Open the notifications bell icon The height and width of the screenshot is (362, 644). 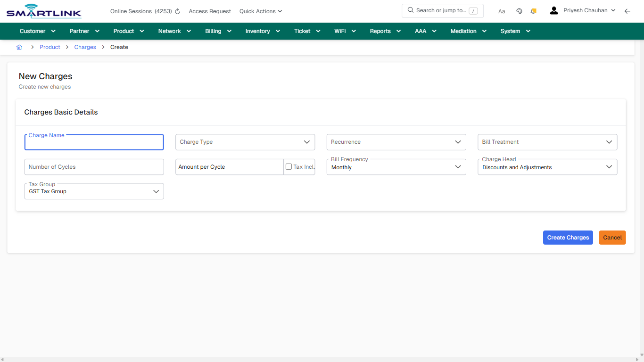point(533,10)
